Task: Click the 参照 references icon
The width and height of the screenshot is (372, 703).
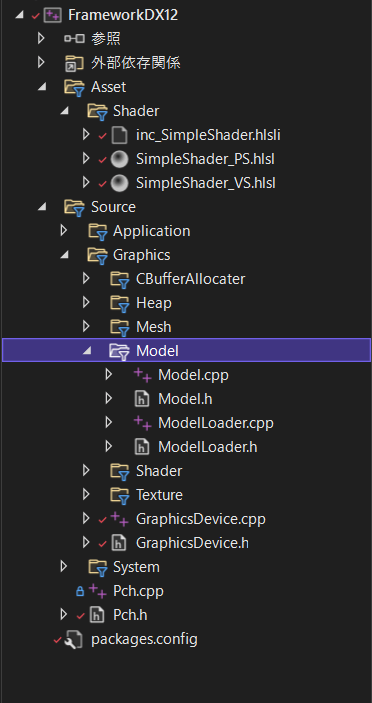Action: coord(74,39)
